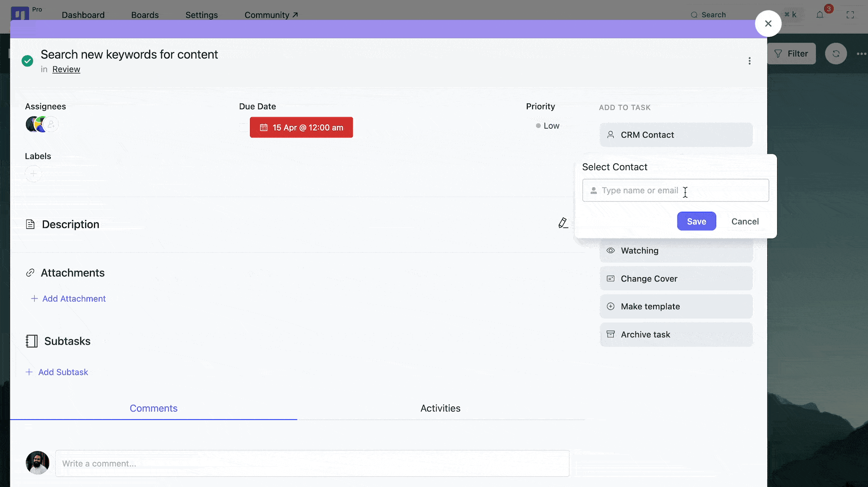This screenshot has width=868, height=487.
Task: Click the Watching eye icon
Action: (x=611, y=250)
